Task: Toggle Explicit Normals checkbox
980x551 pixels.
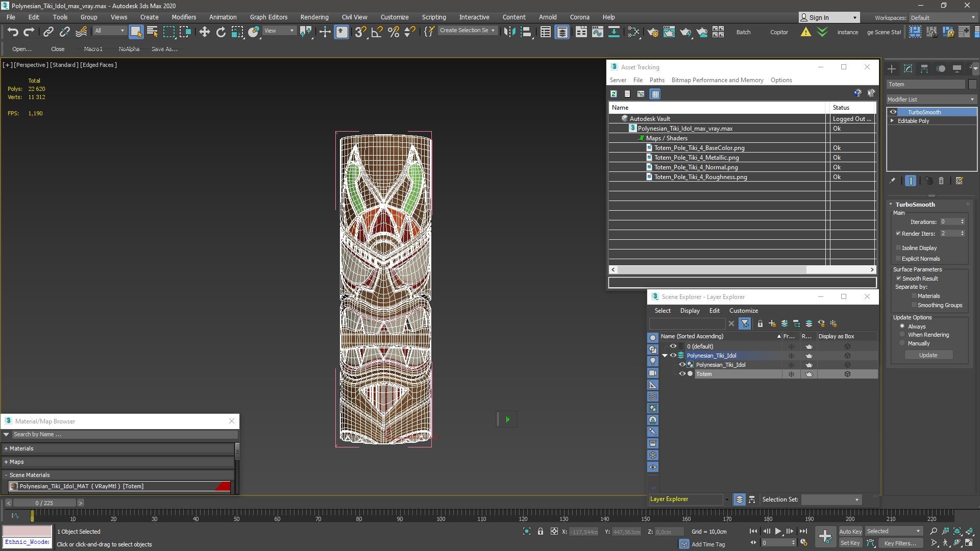Action: pos(898,259)
